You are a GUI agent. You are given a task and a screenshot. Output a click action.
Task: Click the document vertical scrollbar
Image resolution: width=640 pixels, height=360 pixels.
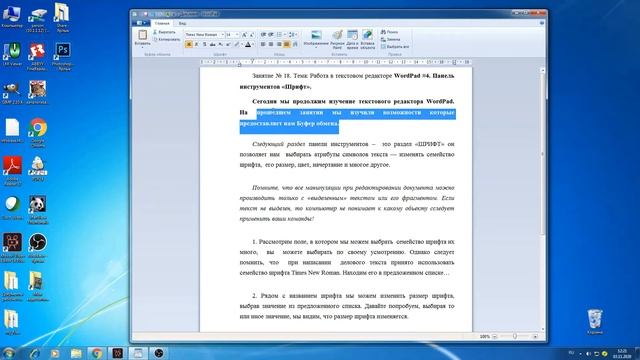[542, 199]
